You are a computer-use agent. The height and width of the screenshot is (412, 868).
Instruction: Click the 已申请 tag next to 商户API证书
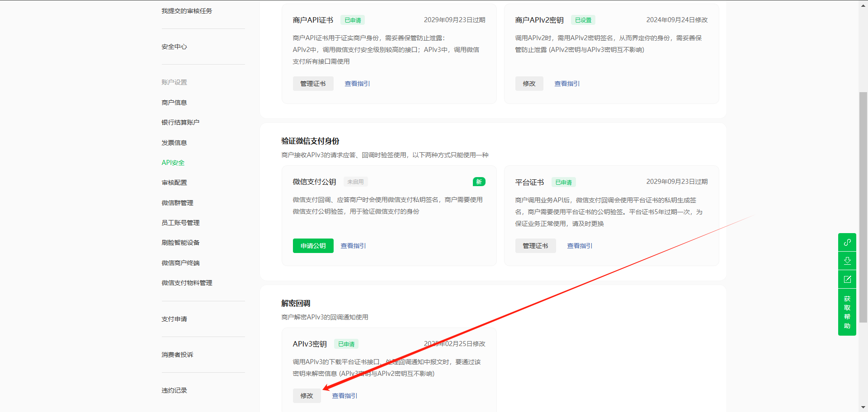click(x=353, y=20)
